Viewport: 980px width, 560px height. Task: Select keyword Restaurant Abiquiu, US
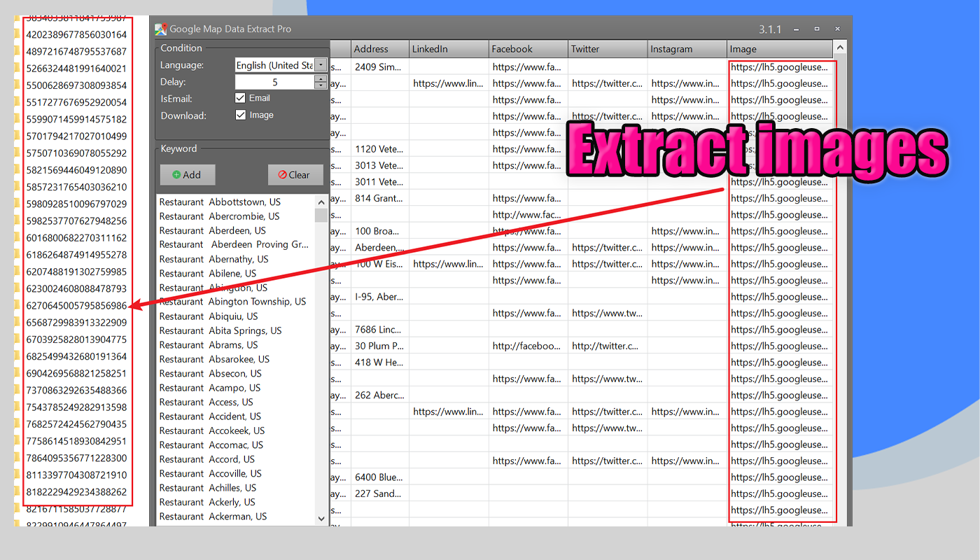[209, 316]
